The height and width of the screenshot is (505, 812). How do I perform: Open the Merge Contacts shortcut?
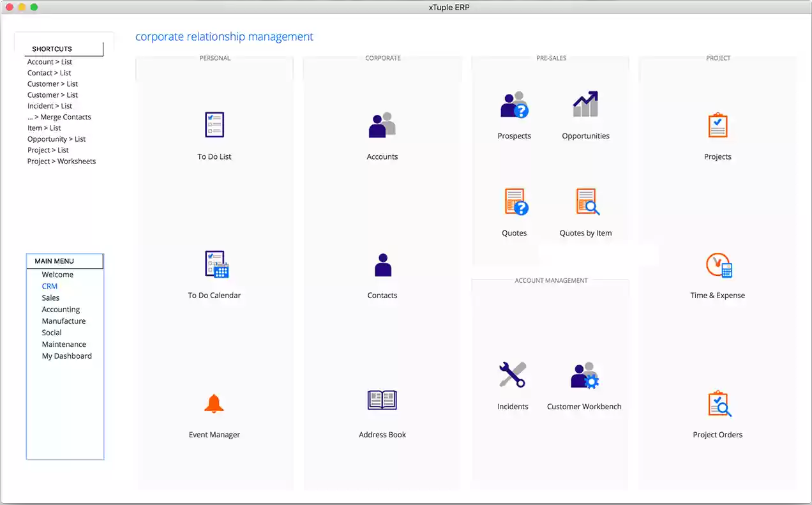tap(59, 117)
